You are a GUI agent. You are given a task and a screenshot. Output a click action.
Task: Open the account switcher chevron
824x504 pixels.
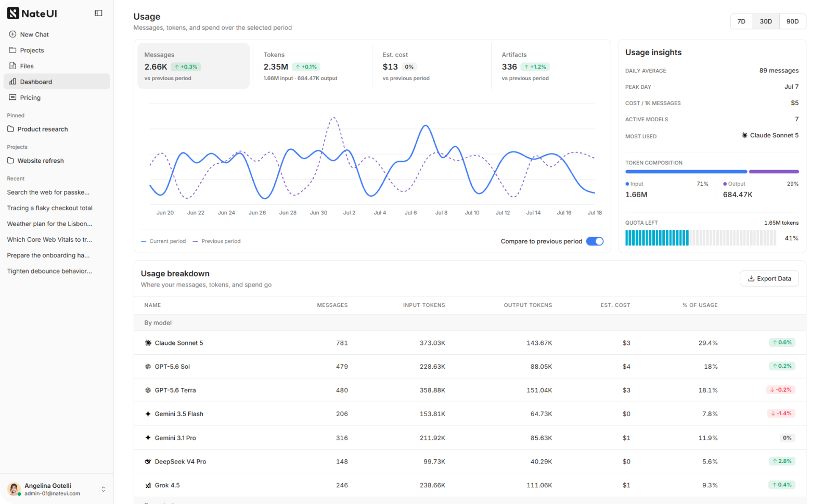coord(103,489)
